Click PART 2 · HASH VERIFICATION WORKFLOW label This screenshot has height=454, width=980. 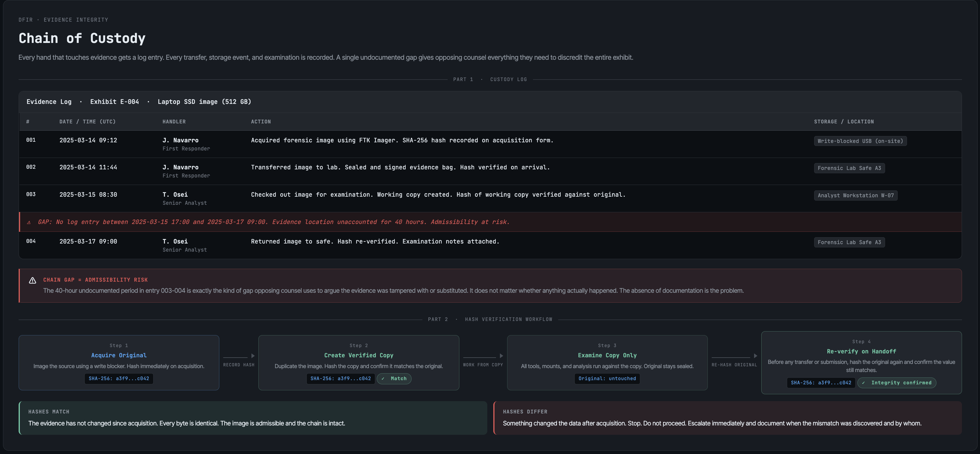490,319
